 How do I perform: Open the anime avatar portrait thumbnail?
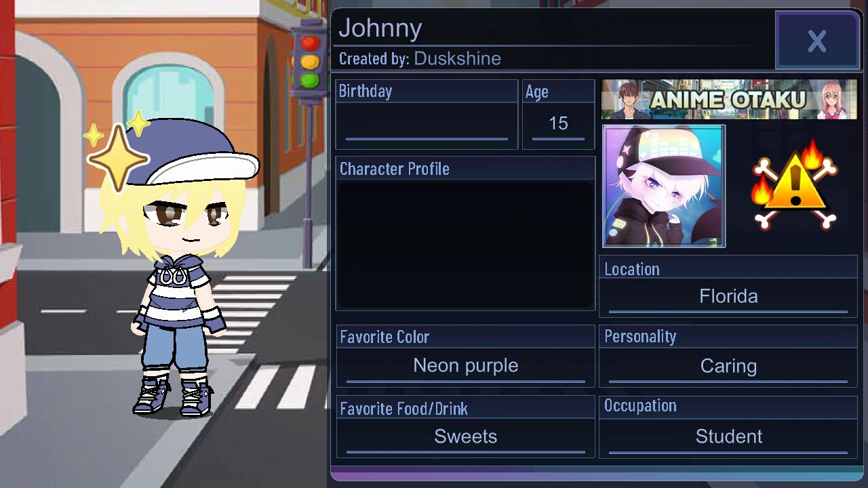click(x=664, y=186)
